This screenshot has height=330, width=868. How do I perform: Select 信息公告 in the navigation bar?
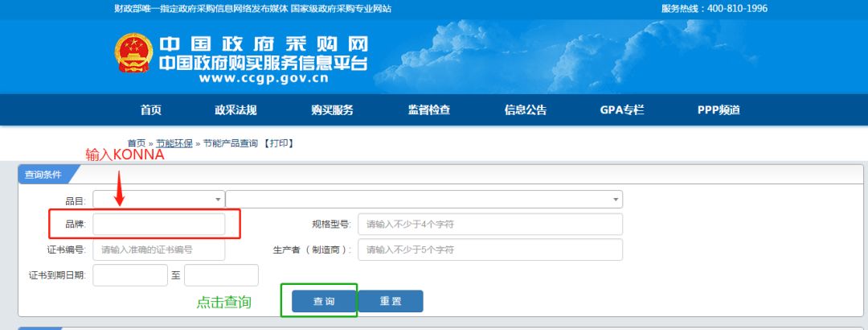click(526, 109)
